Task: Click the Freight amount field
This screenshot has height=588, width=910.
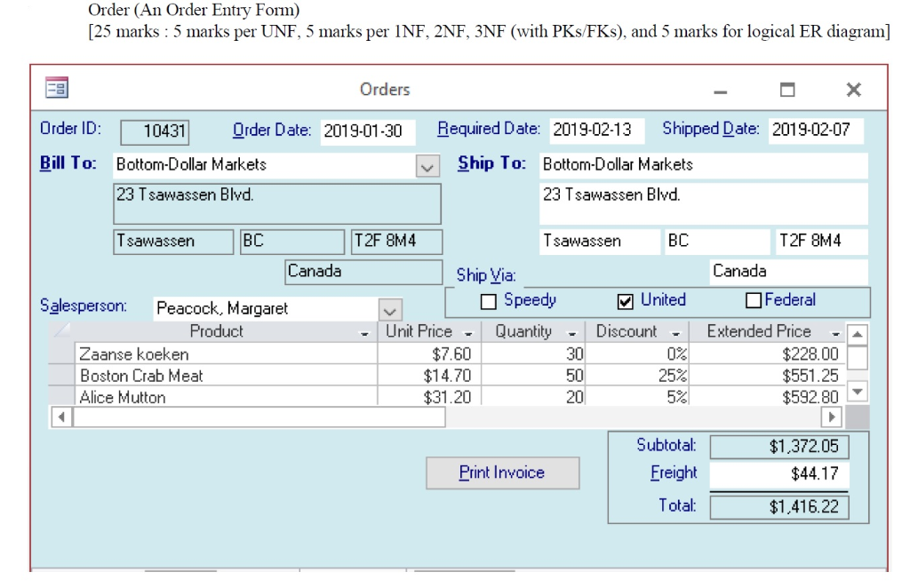Action: pyautogui.click(x=780, y=473)
